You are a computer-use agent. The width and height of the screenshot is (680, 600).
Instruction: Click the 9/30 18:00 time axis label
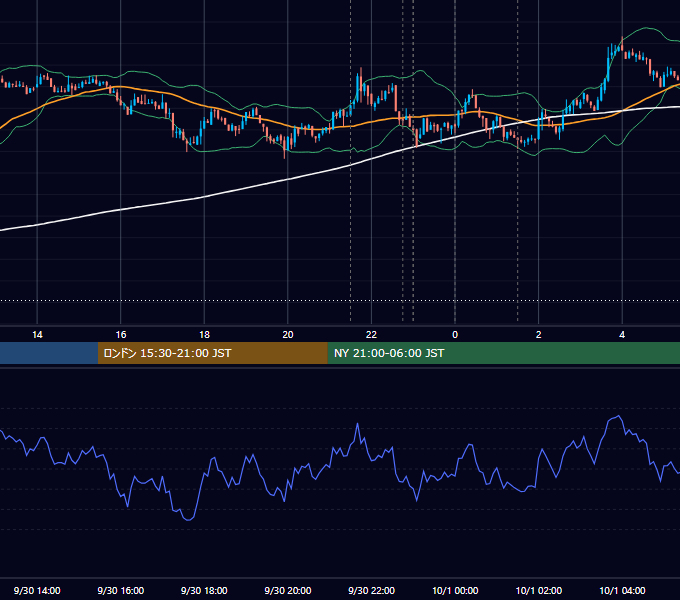pyautogui.click(x=204, y=590)
